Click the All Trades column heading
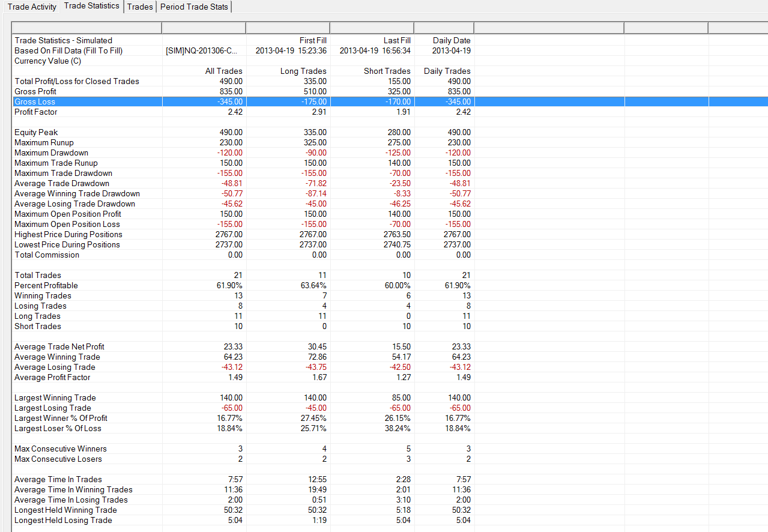768x532 pixels. coord(224,71)
